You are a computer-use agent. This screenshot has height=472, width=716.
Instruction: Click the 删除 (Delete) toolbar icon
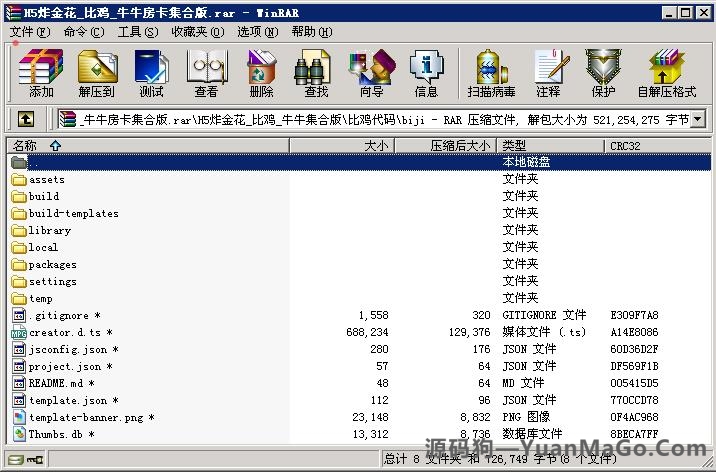click(261, 67)
